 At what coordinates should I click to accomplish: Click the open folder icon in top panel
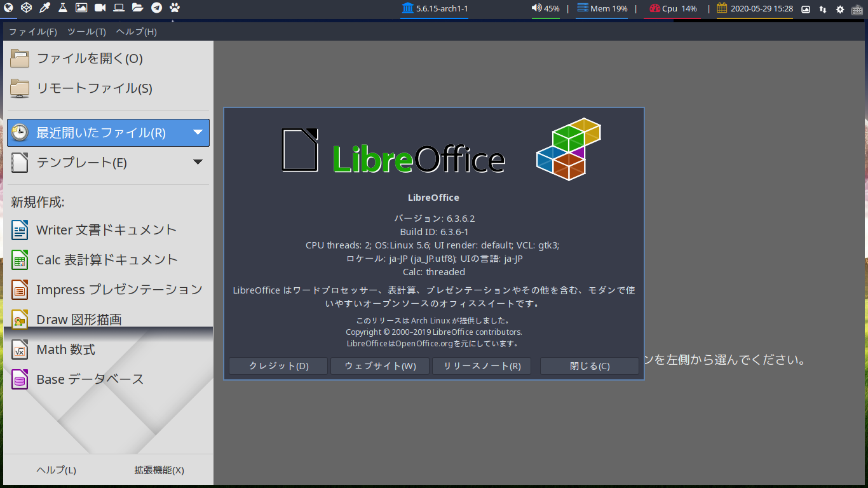pos(137,8)
